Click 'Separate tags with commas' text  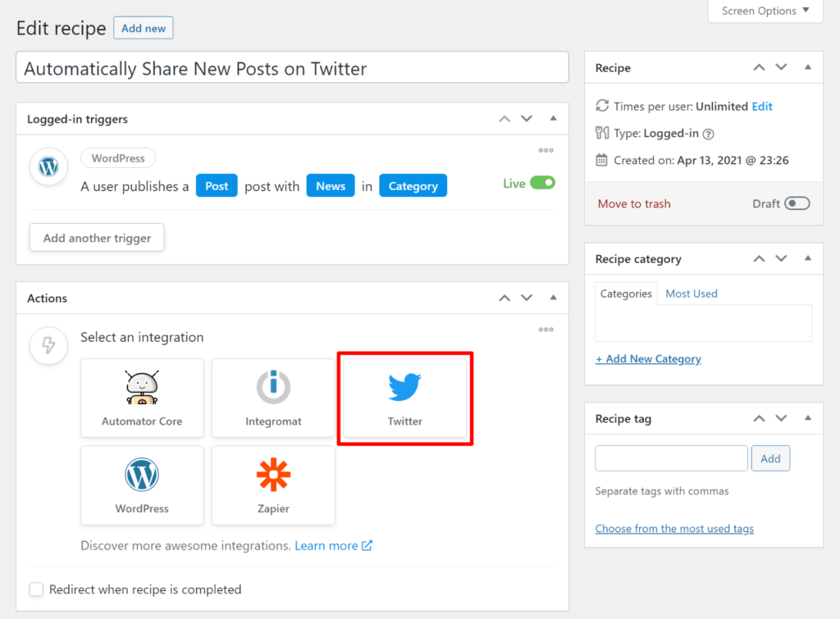662,491
